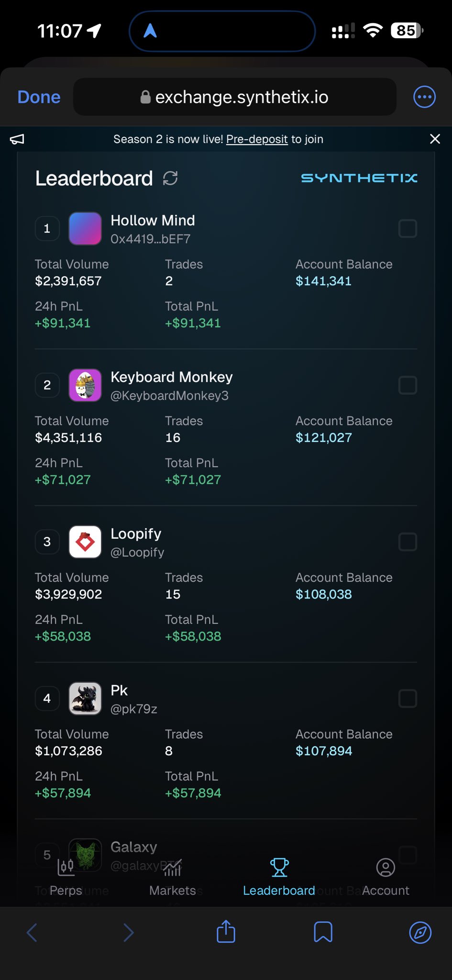Select the Keyboard Monkey checkbox

click(408, 385)
